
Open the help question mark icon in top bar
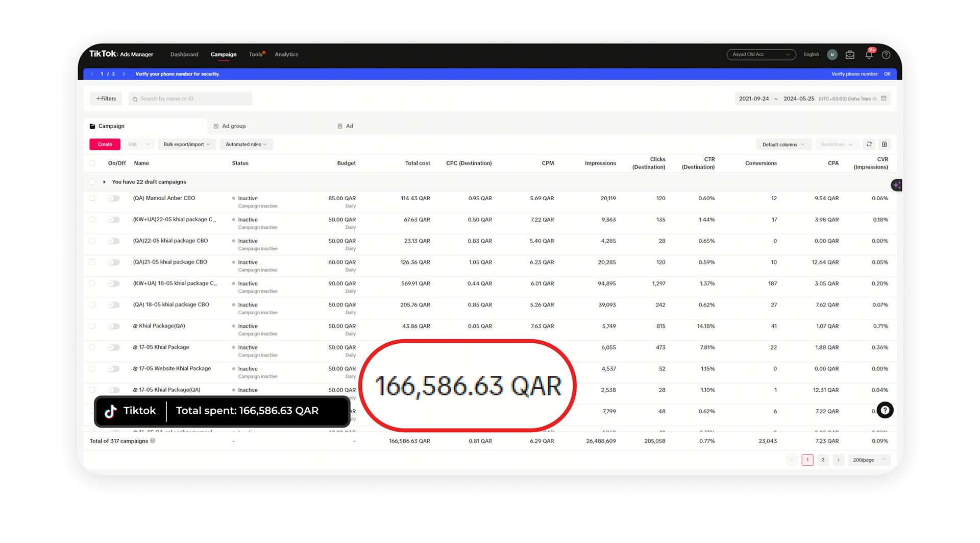coord(886,55)
